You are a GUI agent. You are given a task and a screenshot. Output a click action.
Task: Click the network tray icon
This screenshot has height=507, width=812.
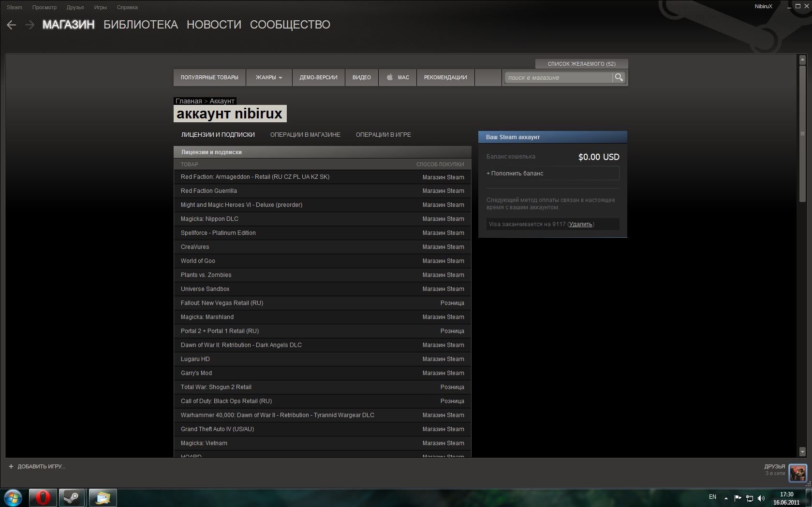tap(750, 498)
